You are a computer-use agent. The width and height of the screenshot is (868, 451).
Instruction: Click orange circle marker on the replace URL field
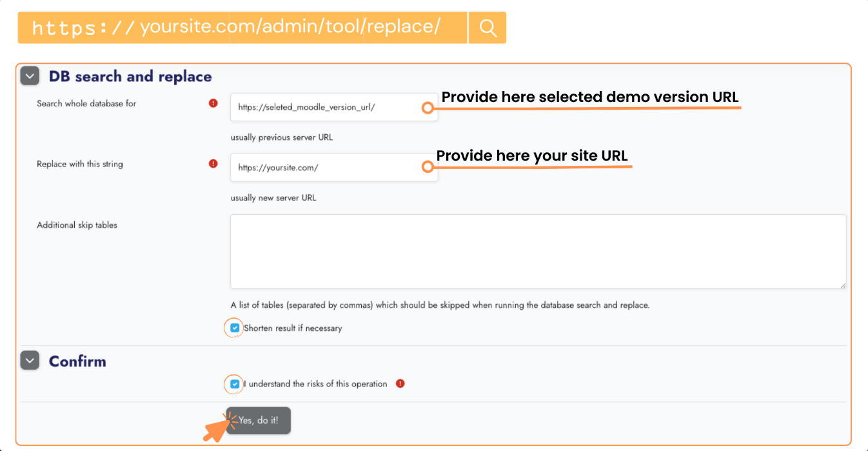coord(427,167)
